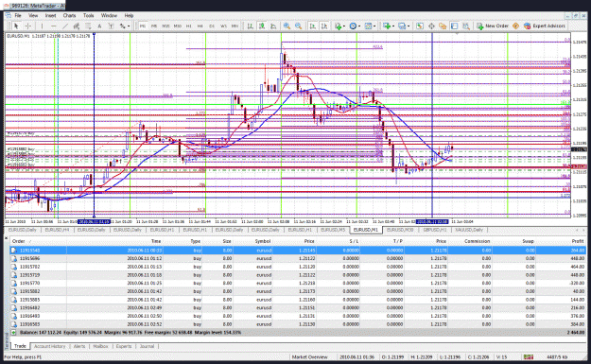Toggle the Expert Advisors button
This screenshot has height=364, width=591.
pos(545,26)
